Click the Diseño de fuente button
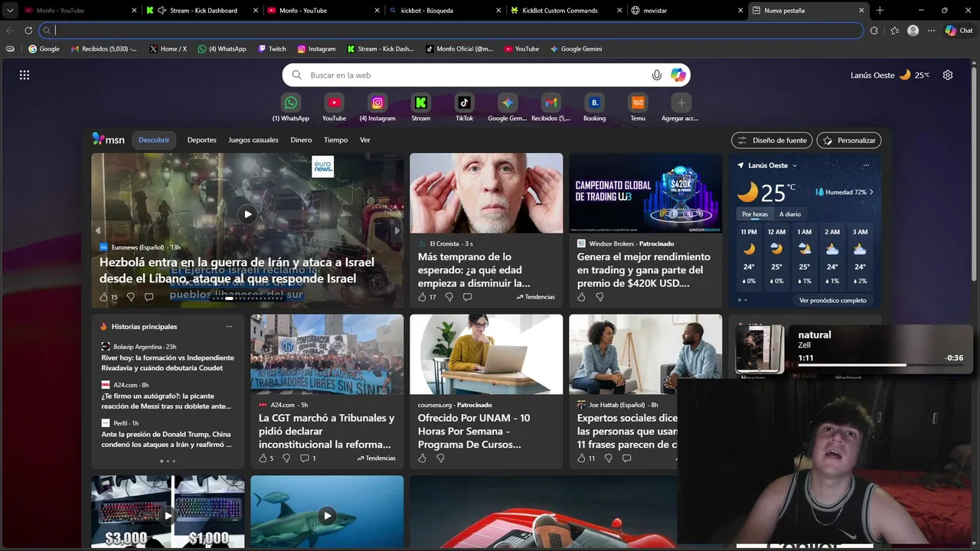980x551 pixels. click(772, 140)
